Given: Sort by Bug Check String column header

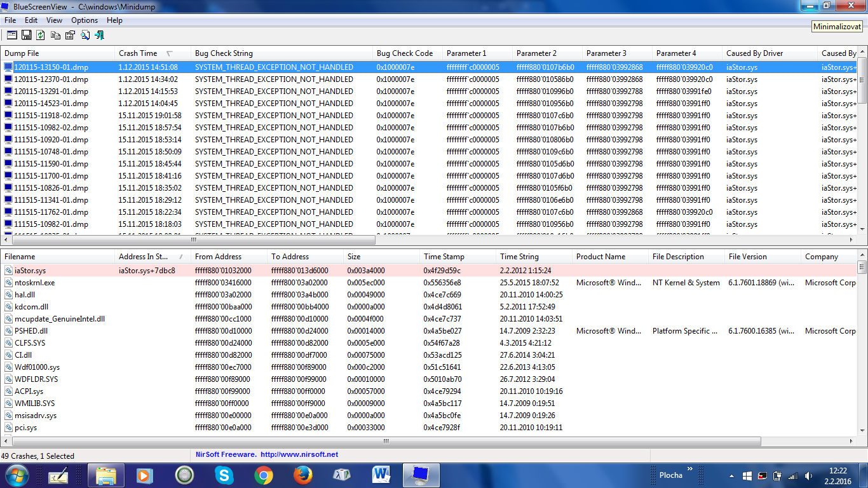Looking at the screenshot, I should (x=282, y=53).
